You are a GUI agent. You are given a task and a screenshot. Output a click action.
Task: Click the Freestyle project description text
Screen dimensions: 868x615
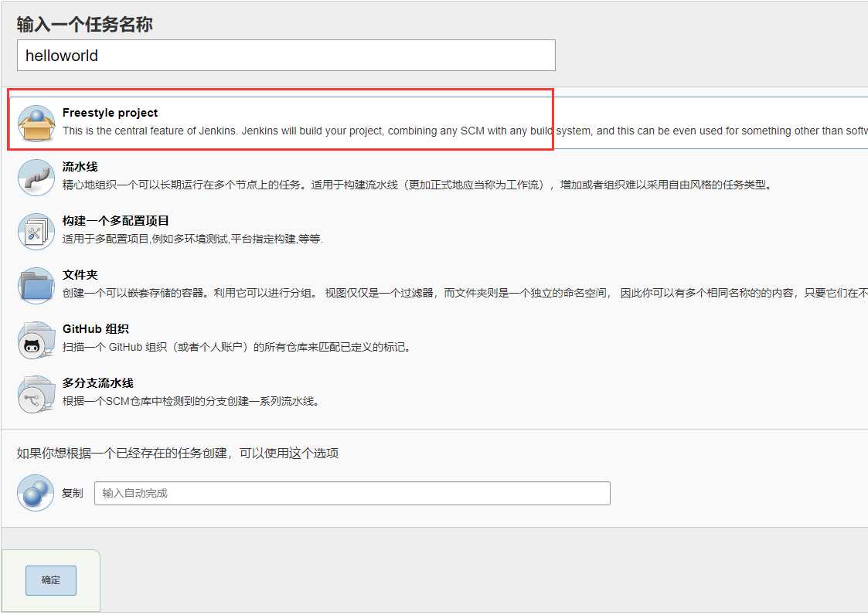point(465,131)
